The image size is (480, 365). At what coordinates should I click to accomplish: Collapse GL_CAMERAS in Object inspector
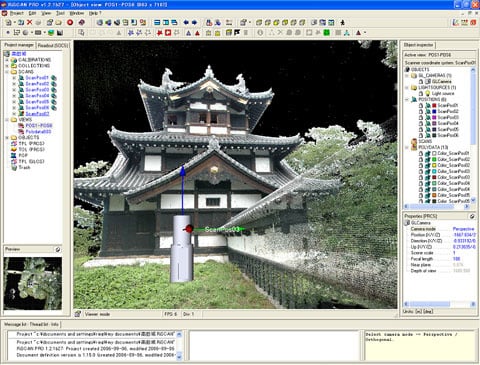pyautogui.click(x=407, y=76)
